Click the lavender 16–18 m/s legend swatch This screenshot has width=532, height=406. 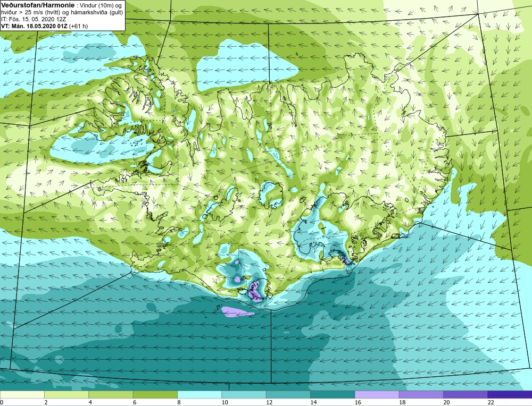pyautogui.click(x=377, y=394)
